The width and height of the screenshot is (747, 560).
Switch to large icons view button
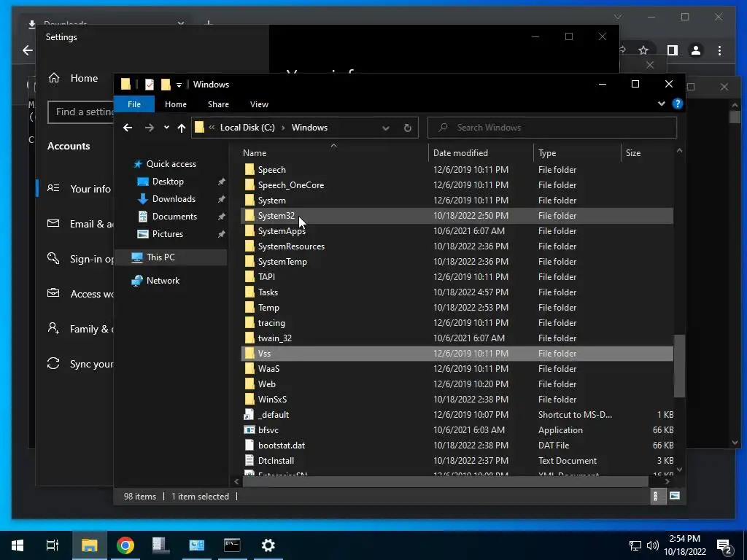pyautogui.click(x=675, y=496)
